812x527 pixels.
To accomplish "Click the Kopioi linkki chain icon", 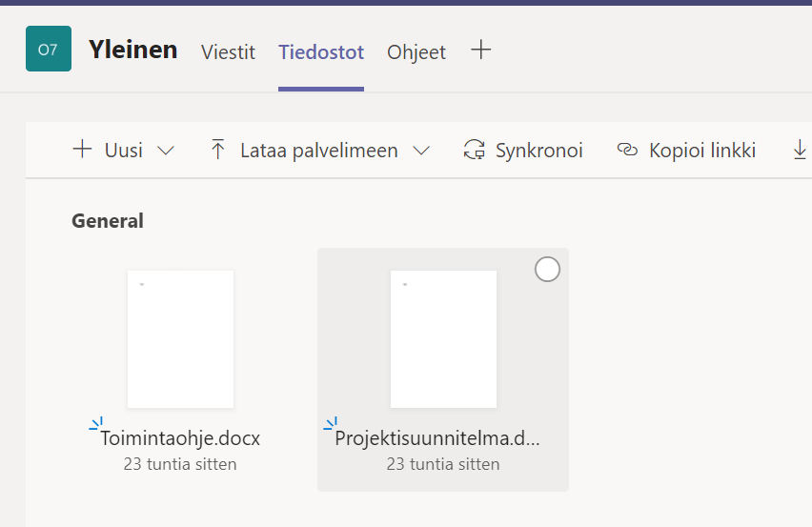I will click(627, 150).
